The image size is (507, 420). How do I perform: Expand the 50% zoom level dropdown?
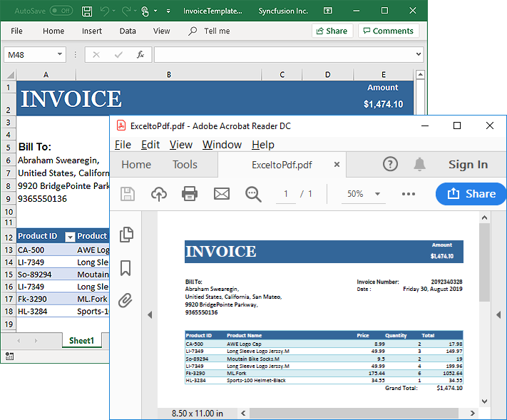(377, 194)
